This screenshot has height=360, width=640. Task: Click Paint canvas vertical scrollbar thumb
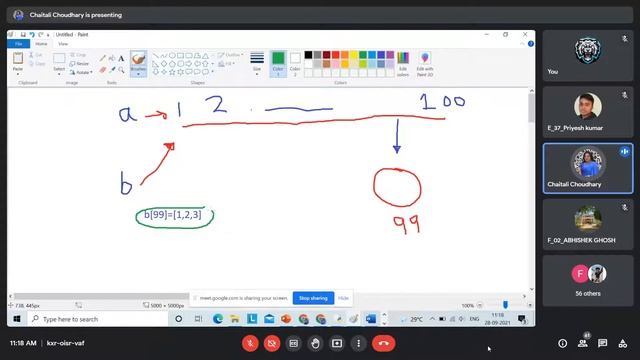531,108
